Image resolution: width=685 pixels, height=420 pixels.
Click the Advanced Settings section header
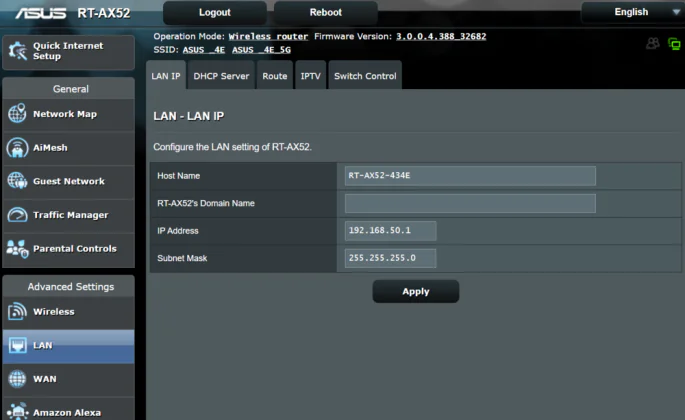pyautogui.click(x=71, y=287)
